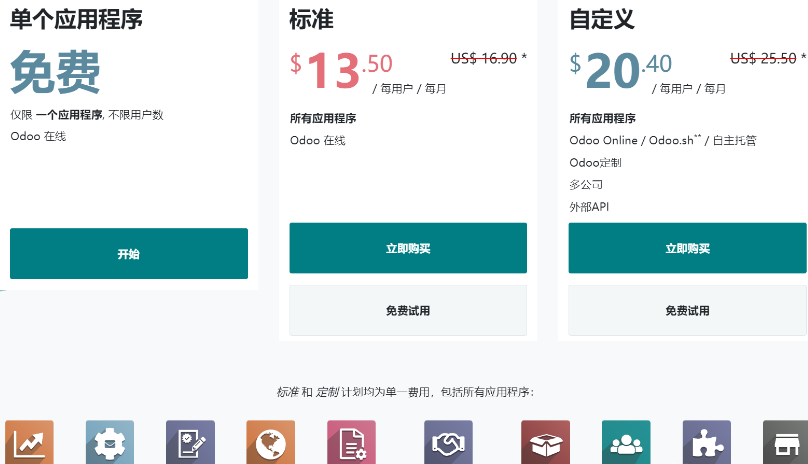Select the 标准 plan heading

click(x=311, y=20)
